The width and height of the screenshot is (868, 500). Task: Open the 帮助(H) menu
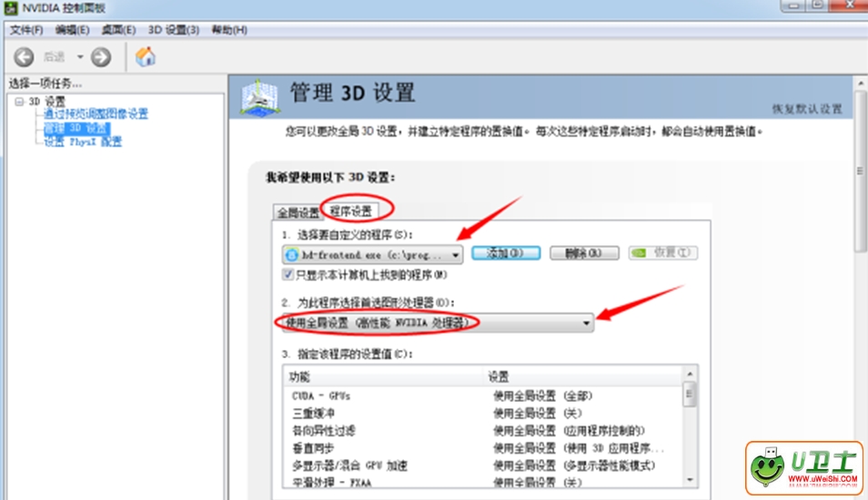coord(229,30)
